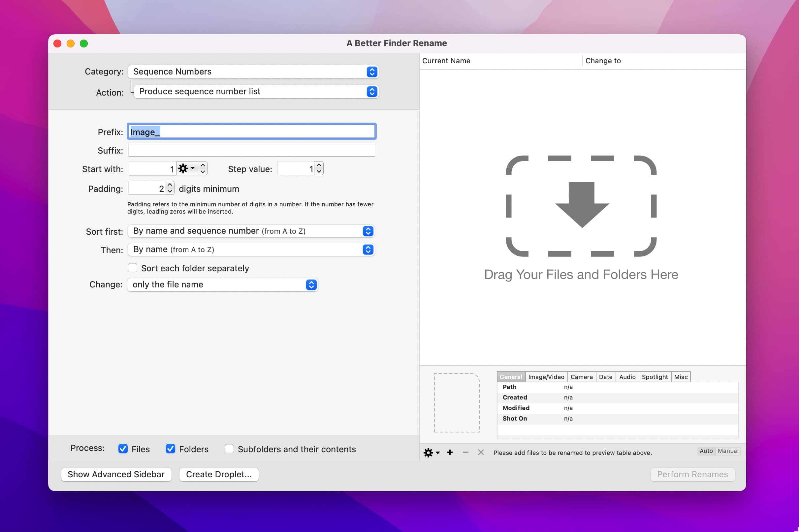Click the Current Name column header
Image resolution: width=799 pixels, height=532 pixels.
pyautogui.click(x=501, y=61)
